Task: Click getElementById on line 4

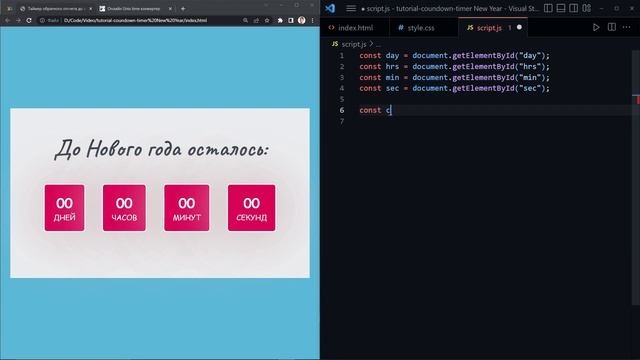Action: tap(483, 88)
